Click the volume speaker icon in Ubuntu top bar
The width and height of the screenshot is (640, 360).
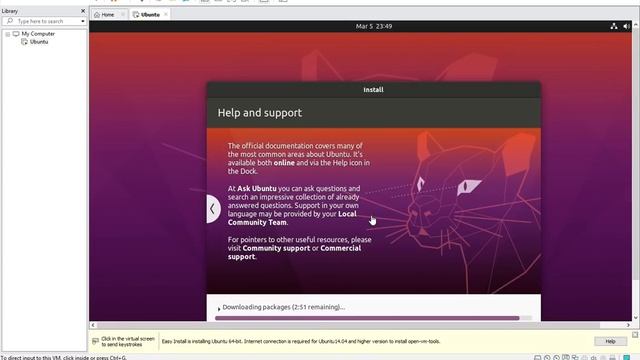tap(627, 26)
